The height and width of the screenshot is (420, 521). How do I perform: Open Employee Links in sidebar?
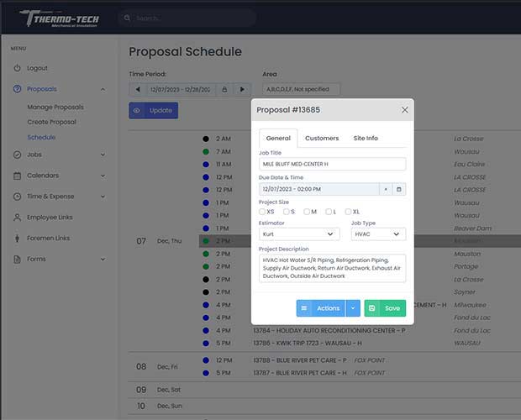pyautogui.click(x=50, y=218)
